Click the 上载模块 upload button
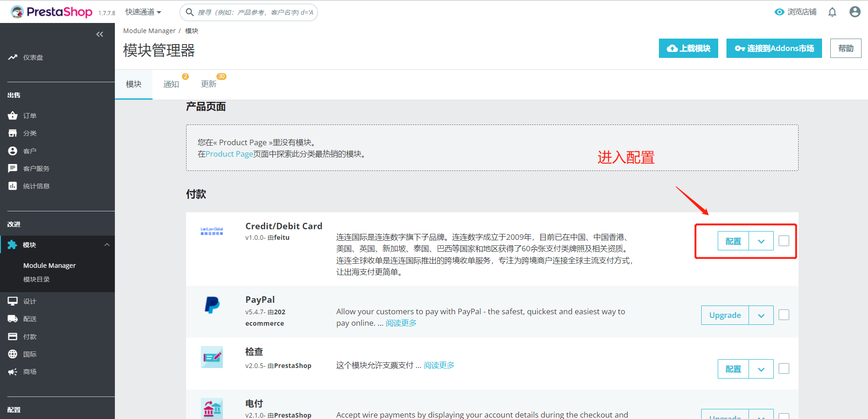Screen dimensions: 868x419 688,48
